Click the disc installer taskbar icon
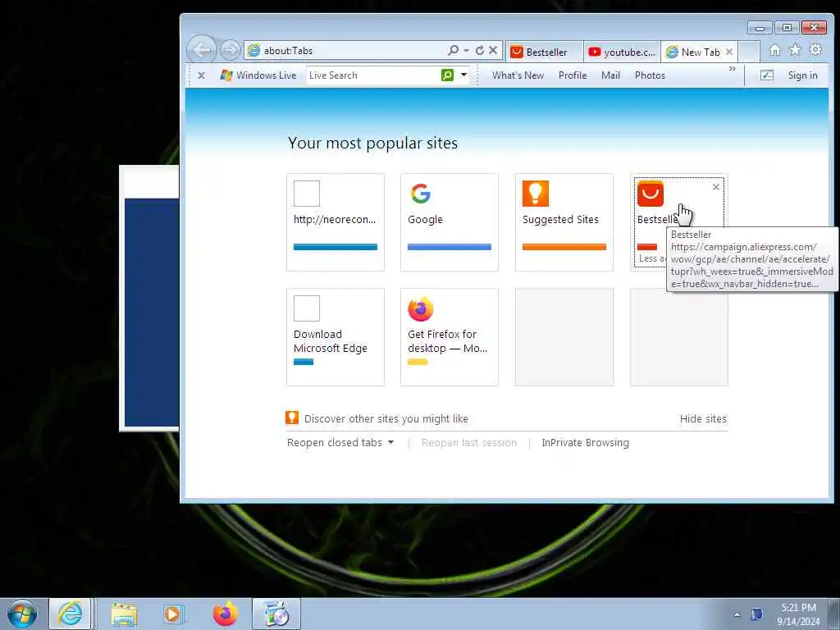 pos(276,614)
